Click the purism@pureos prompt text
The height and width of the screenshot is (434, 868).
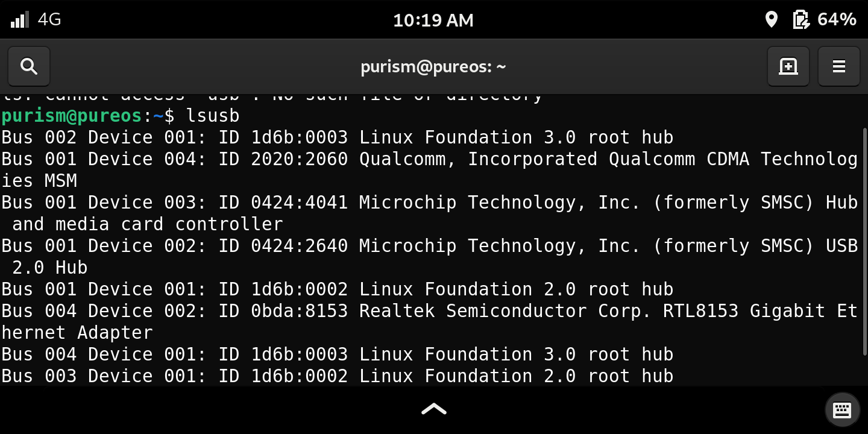72,116
